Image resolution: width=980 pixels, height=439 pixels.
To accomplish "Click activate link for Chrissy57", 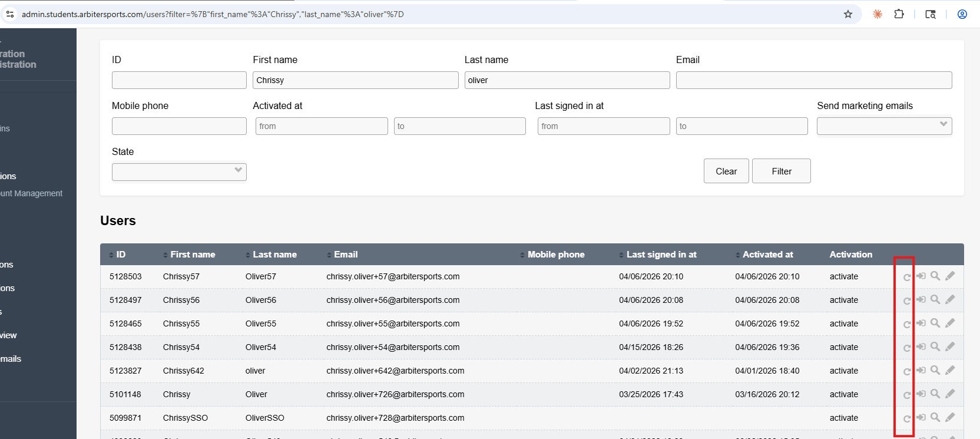I will pyautogui.click(x=844, y=276).
